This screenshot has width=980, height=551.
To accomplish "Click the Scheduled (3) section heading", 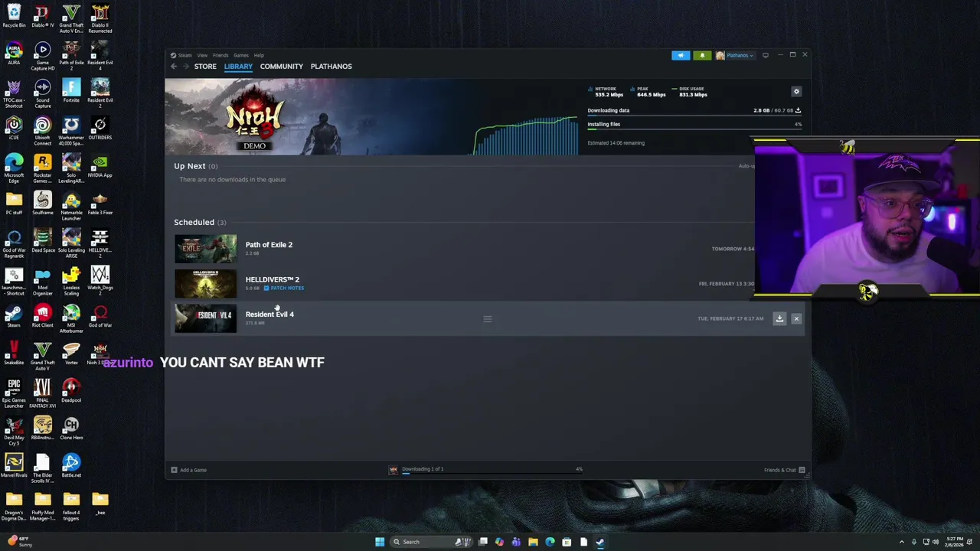I will click(x=200, y=222).
